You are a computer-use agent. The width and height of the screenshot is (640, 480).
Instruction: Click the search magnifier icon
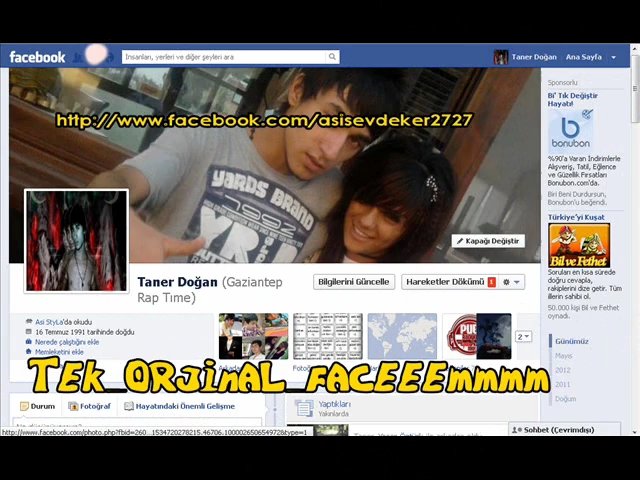point(332,57)
